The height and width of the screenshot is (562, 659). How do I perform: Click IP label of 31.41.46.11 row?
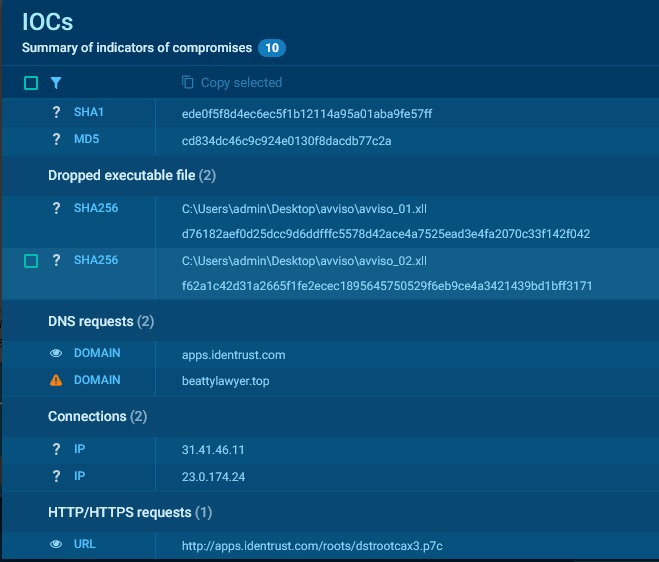[79, 449]
